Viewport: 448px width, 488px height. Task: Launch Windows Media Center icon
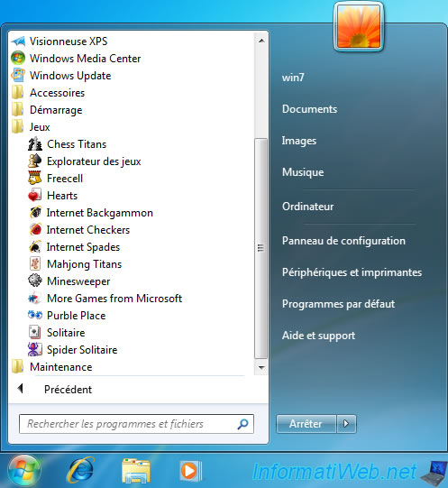18,59
